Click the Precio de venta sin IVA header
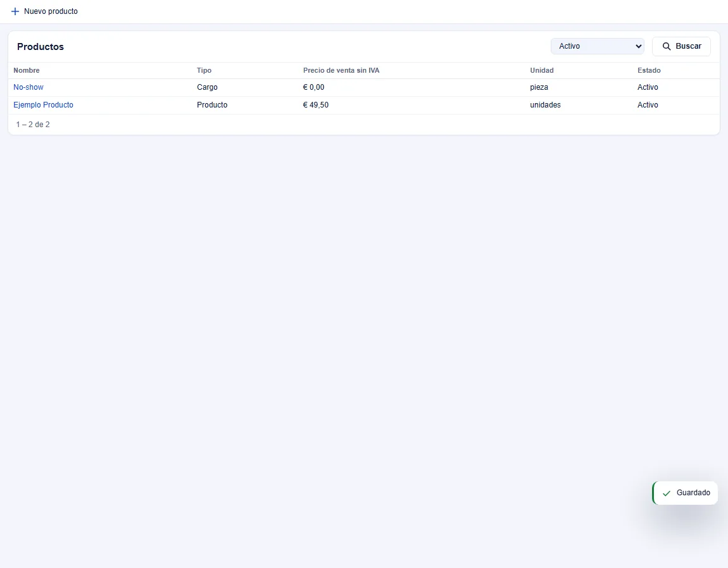 pyautogui.click(x=341, y=71)
